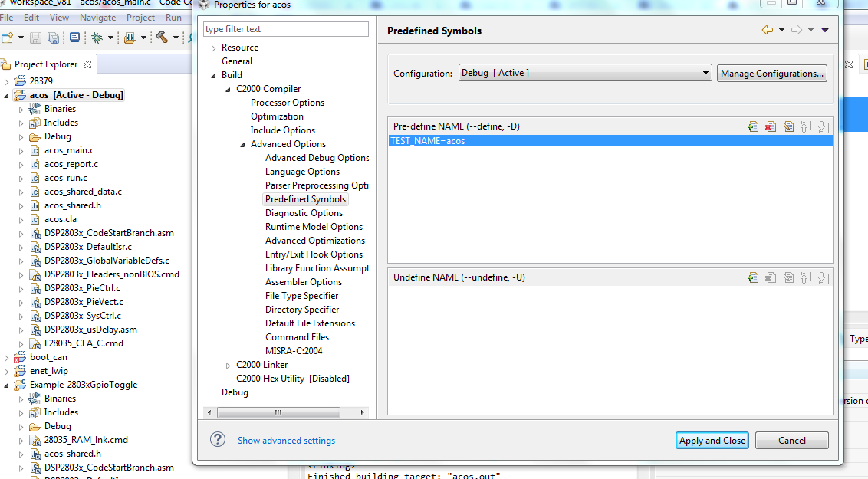The image size is (868, 479).
Task: Open the File menu
Action: point(7,18)
